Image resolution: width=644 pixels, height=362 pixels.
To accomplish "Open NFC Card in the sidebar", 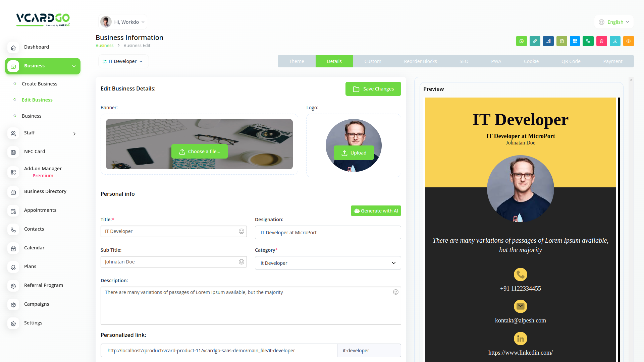I will point(35,152).
